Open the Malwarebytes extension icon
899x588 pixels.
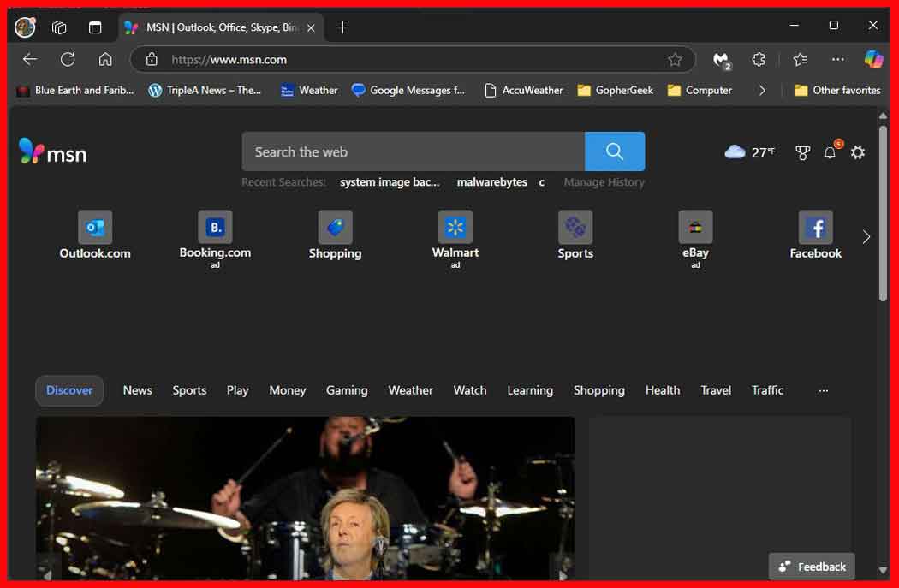(722, 60)
